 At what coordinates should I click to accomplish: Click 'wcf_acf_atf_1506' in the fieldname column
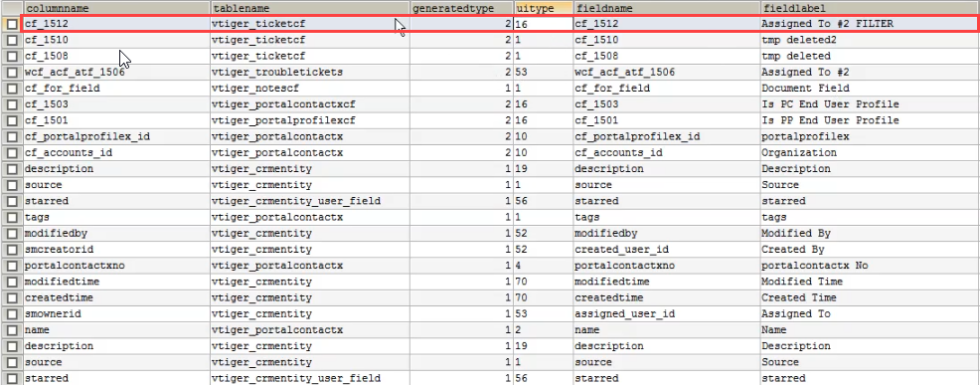click(666, 73)
